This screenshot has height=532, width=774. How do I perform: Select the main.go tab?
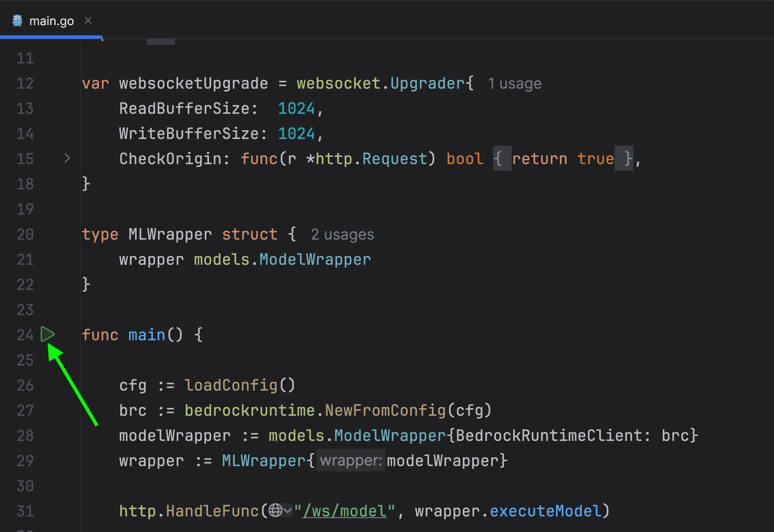coord(51,21)
